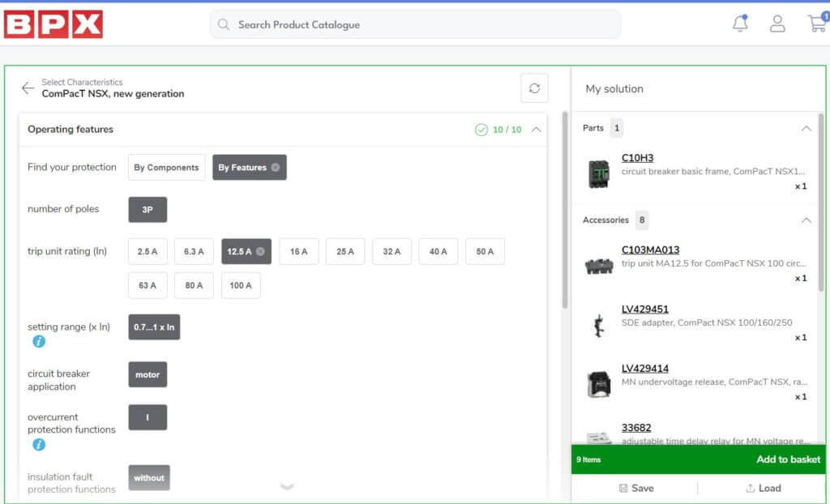The width and height of the screenshot is (830, 504).
Task: Reset the configuration with the refresh icon
Action: (x=533, y=88)
